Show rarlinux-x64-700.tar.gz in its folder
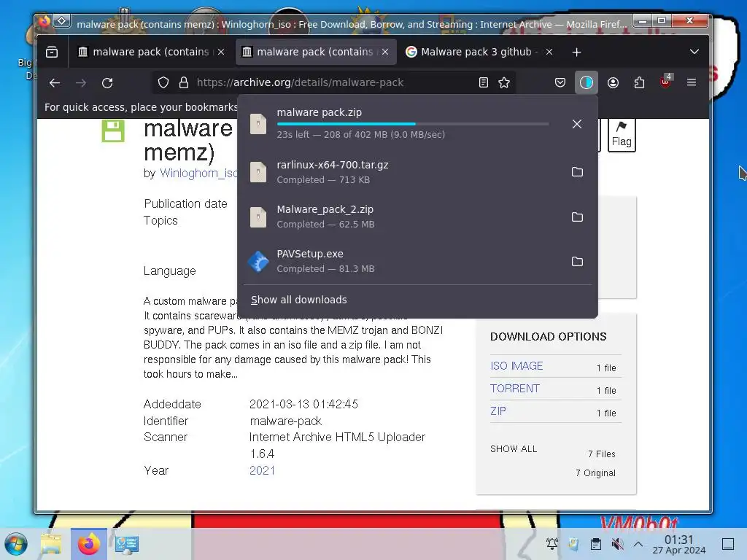This screenshot has width=747, height=560. point(578,172)
